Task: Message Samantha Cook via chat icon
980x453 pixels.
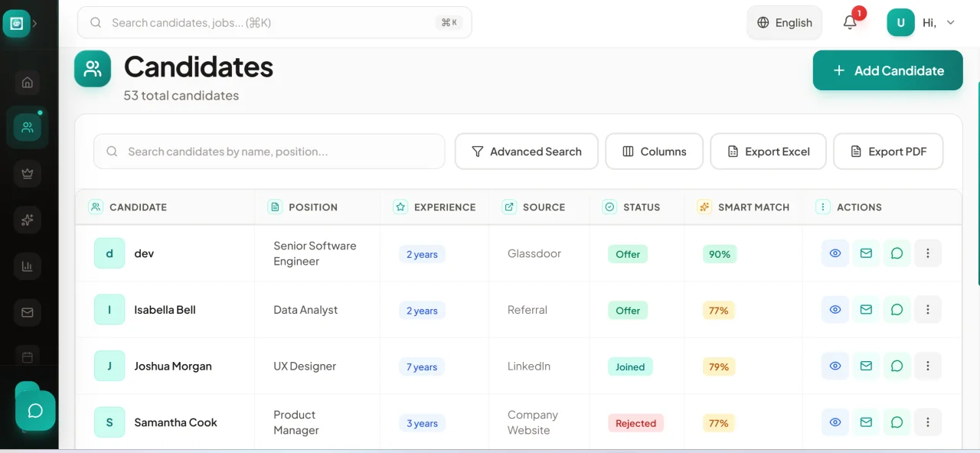Action: [897, 422]
